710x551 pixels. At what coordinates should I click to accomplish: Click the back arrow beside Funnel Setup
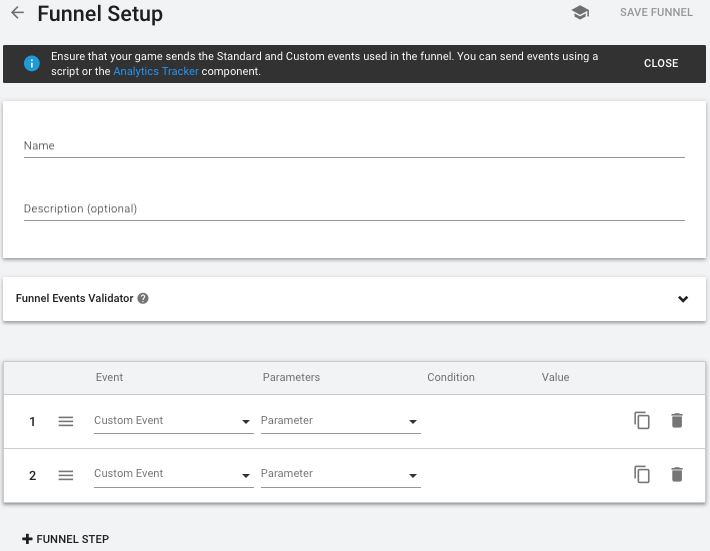pyautogui.click(x=17, y=14)
